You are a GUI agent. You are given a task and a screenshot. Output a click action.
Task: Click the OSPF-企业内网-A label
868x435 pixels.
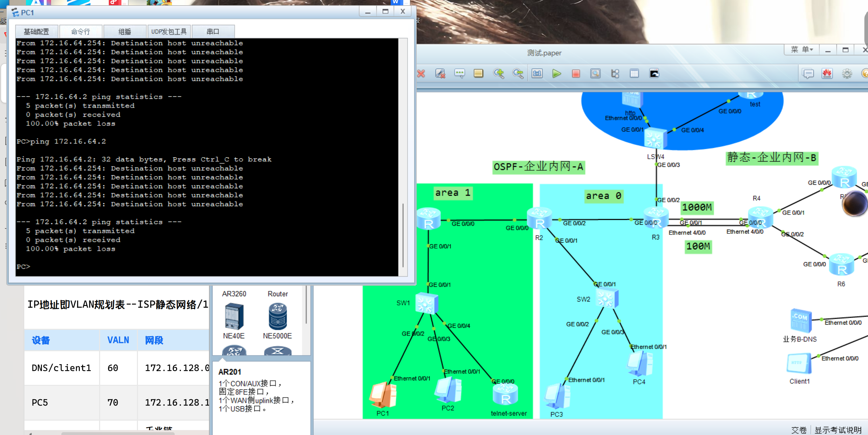(539, 166)
